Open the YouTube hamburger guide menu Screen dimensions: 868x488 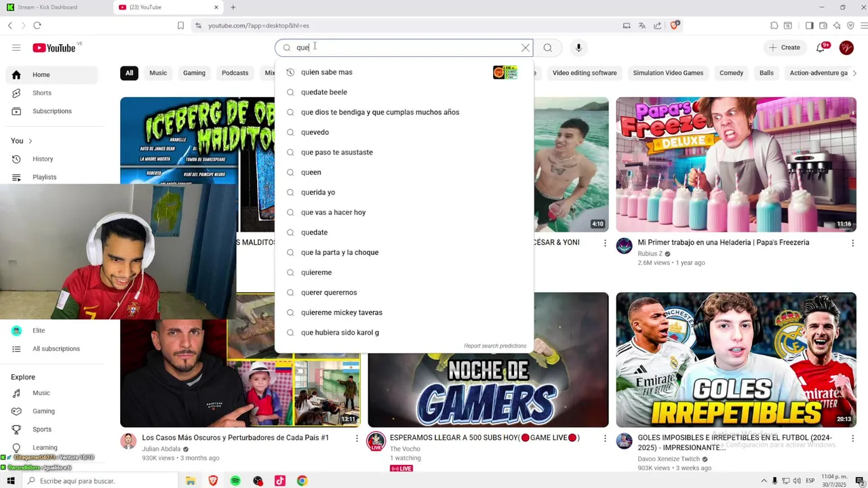click(x=16, y=47)
